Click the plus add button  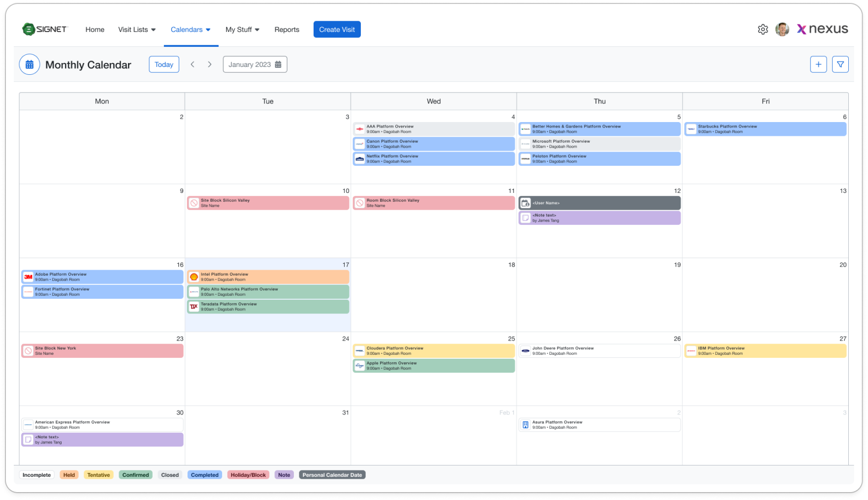(818, 64)
